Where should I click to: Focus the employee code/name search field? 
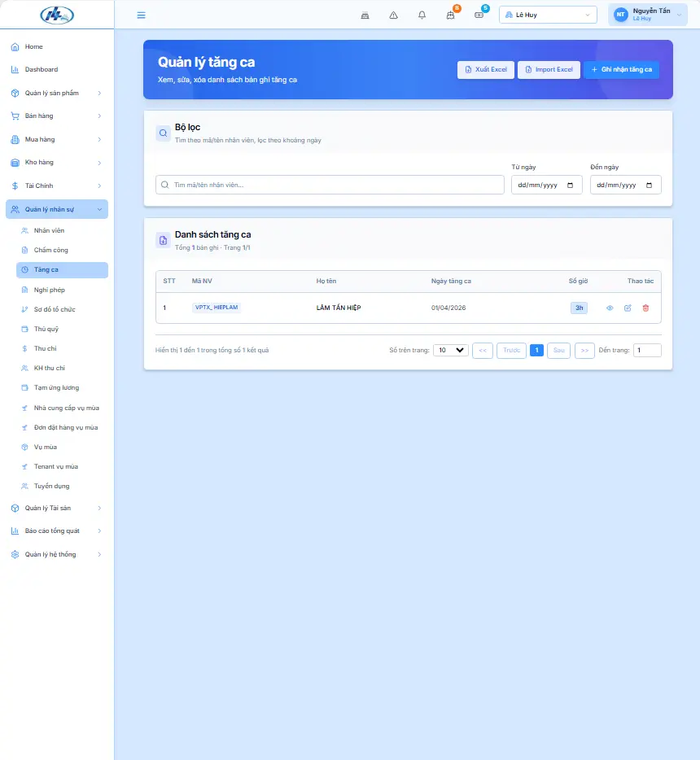pos(330,185)
